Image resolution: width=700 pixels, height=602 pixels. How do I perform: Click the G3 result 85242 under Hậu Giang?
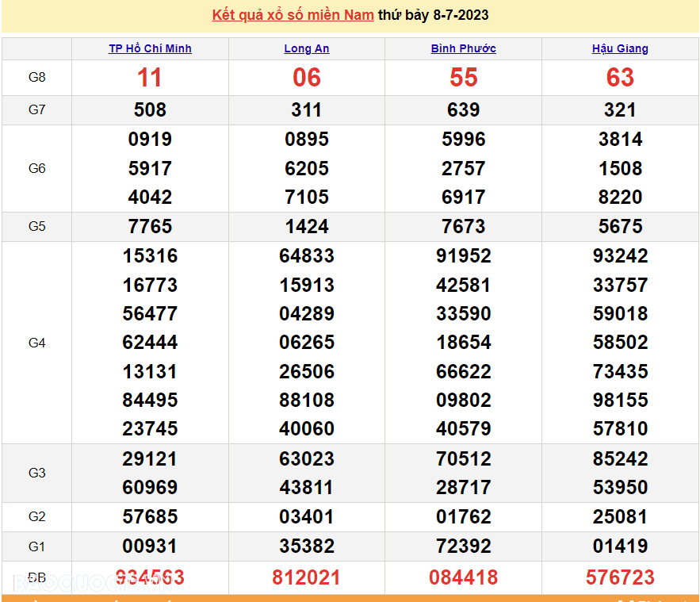pos(621,458)
